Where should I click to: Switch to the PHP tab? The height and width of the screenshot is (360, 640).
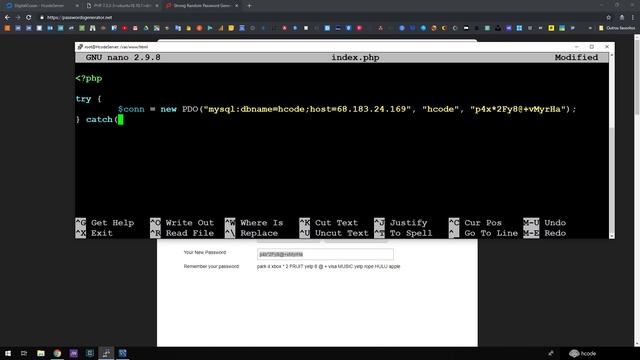122,6
